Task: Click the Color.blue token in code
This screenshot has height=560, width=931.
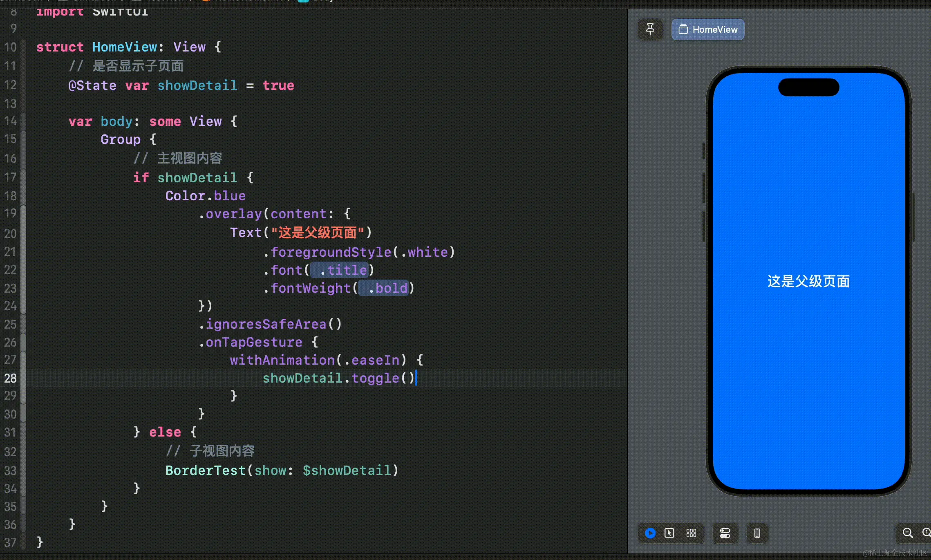Action: pos(205,196)
